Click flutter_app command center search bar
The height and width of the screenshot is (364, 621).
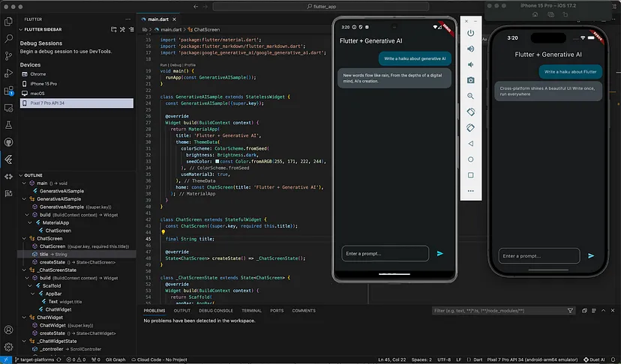coord(321,6)
